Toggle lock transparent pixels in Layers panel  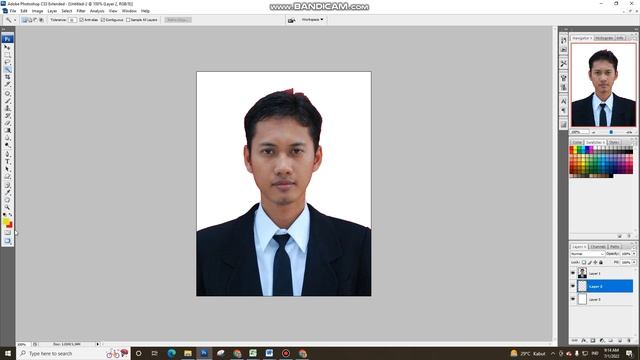tap(584, 262)
